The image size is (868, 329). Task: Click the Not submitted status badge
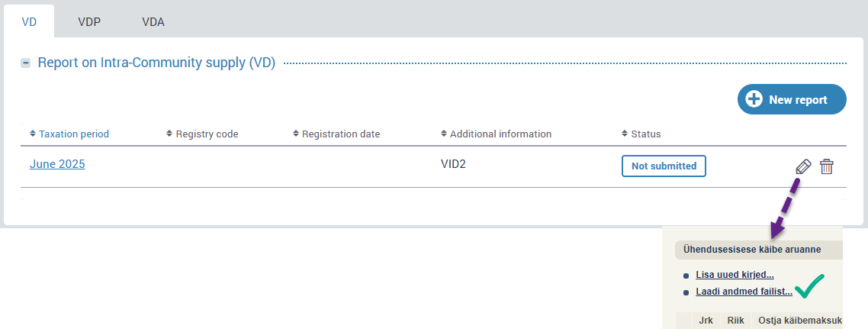point(664,166)
